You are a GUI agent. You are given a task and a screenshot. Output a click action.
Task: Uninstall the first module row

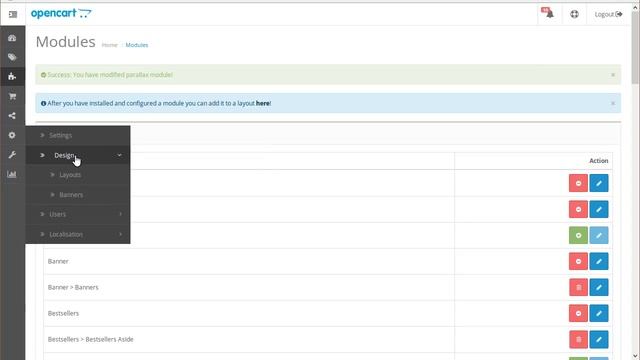pyautogui.click(x=578, y=183)
